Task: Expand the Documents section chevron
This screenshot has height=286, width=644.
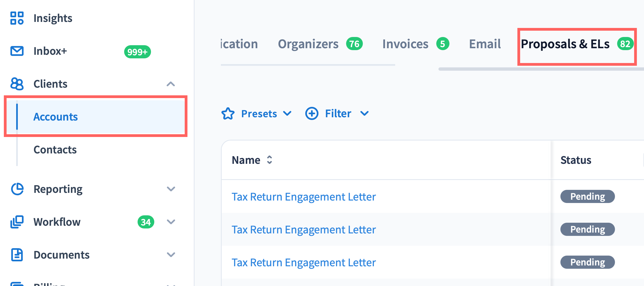Action: point(171,255)
